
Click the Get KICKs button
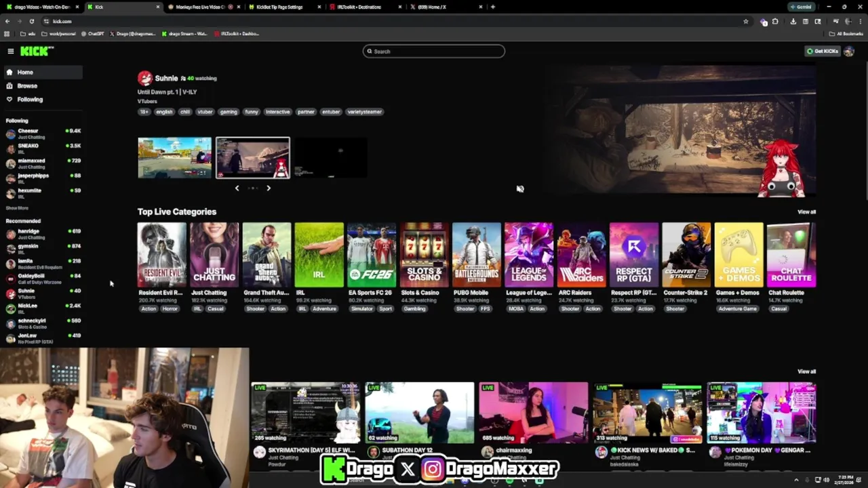coord(822,52)
